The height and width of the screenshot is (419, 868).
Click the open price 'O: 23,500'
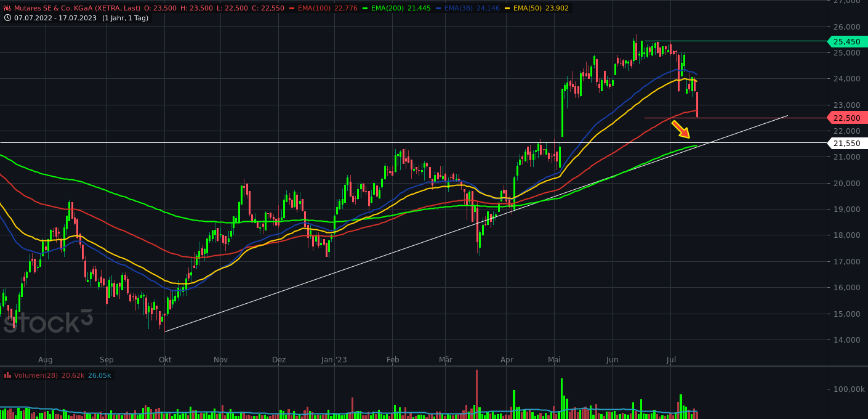click(160, 8)
